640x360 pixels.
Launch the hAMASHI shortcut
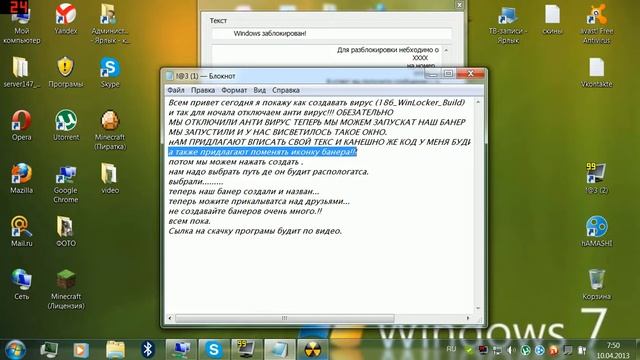(596, 231)
